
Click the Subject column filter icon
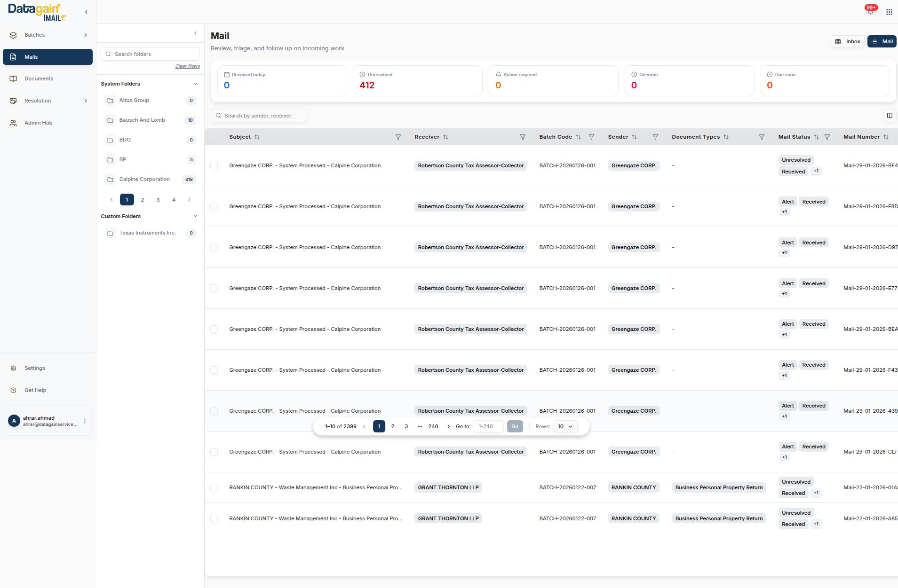coord(398,137)
